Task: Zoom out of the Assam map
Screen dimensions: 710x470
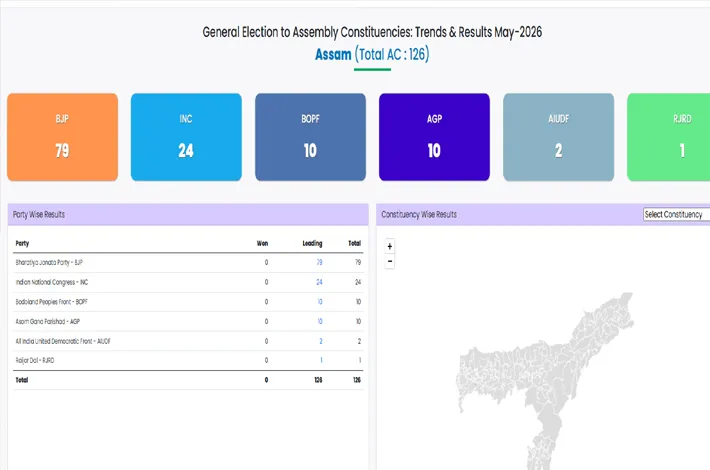Action: pyautogui.click(x=389, y=261)
